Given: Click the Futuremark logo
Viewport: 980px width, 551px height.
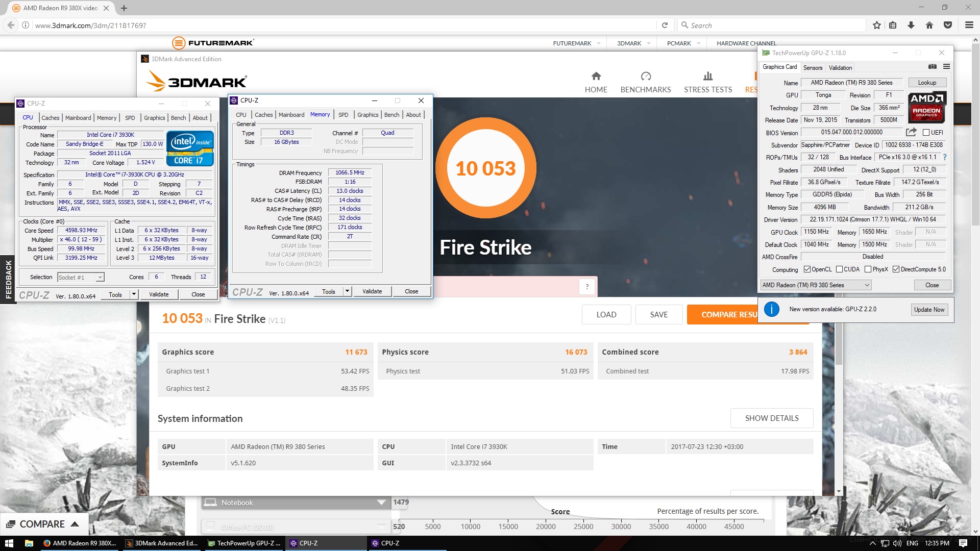Looking at the screenshot, I should pos(213,43).
